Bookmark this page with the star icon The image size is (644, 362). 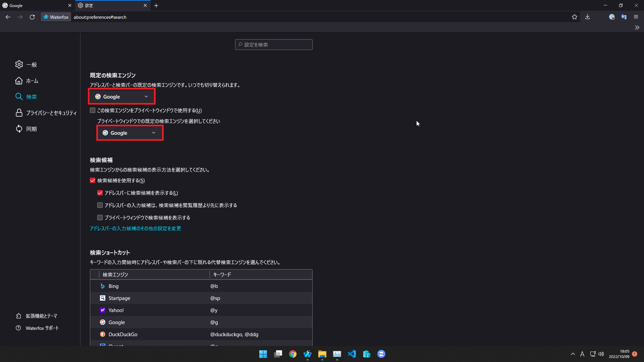(575, 17)
